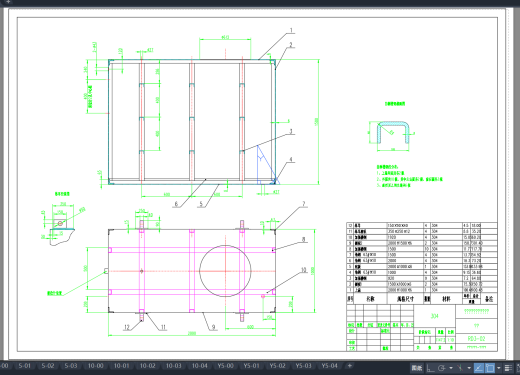Click the new-tab plus icon in window title strip

tap(8, 2)
